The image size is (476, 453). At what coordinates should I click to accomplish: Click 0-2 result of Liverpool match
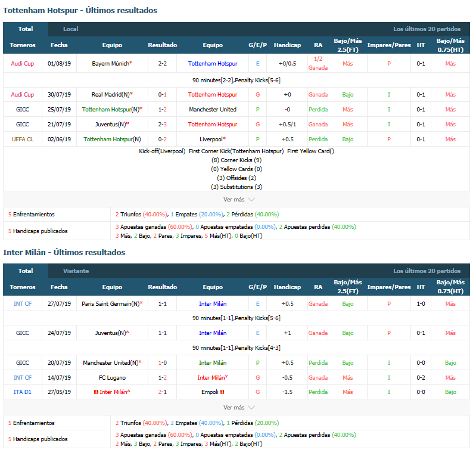coord(163,139)
